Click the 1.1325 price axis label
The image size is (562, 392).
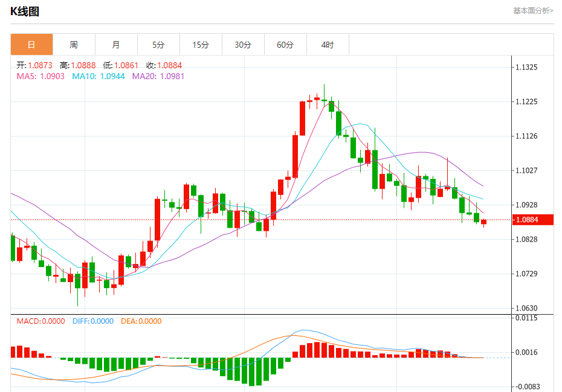(526, 67)
